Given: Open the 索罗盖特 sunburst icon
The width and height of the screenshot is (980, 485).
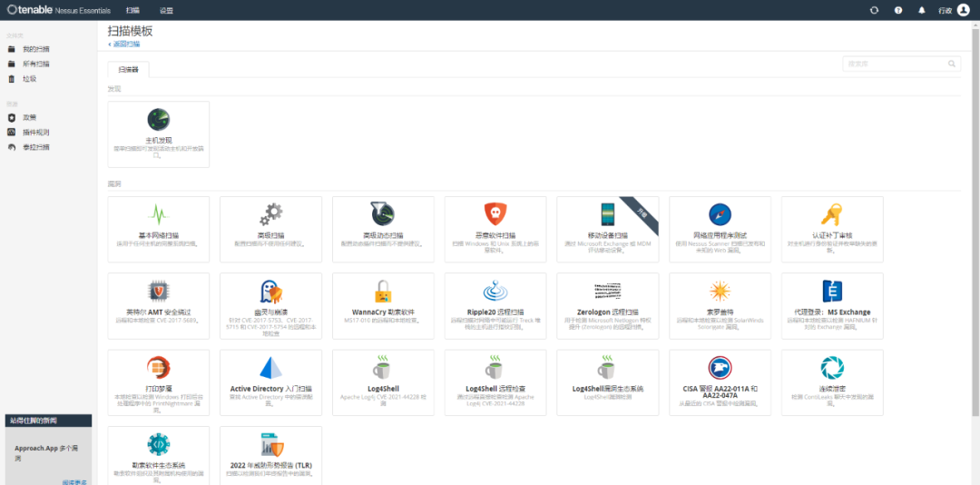Looking at the screenshot, I should coord(720,291).
